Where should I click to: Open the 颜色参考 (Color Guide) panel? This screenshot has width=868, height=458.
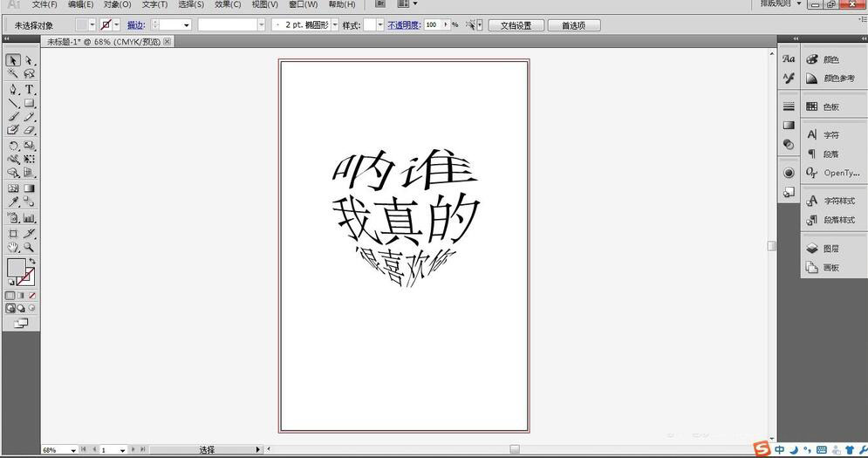(831, 79)
